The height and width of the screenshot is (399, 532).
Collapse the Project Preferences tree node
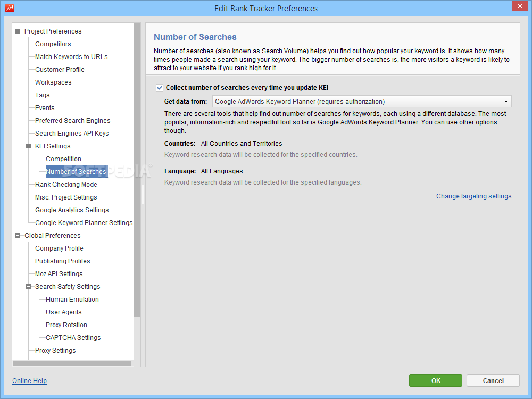pos(18,31)
